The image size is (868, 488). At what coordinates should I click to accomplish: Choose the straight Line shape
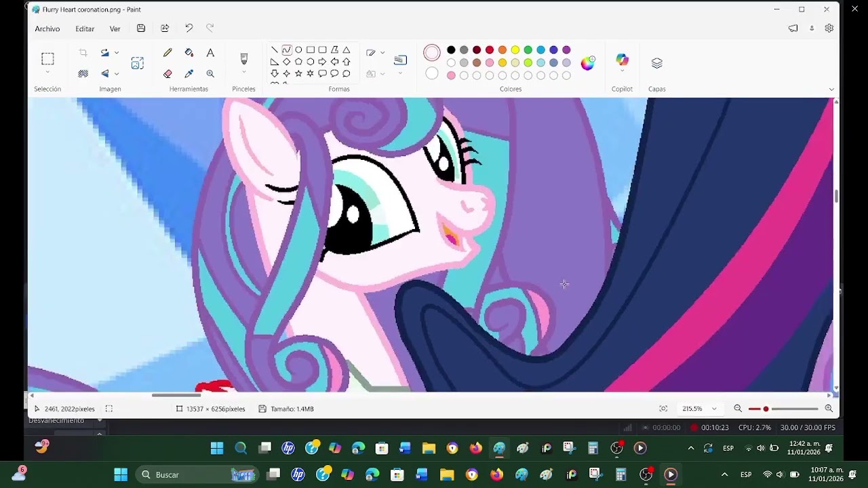[x=275, y=49]
